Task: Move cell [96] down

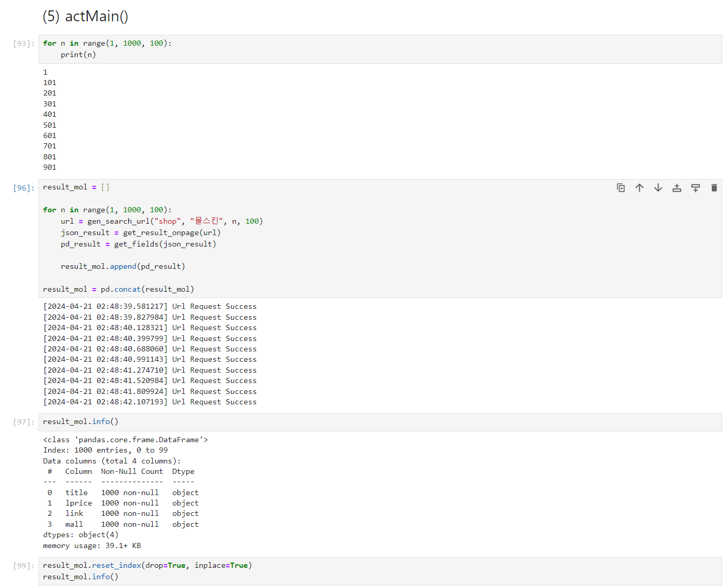Action: pos(658,188)
